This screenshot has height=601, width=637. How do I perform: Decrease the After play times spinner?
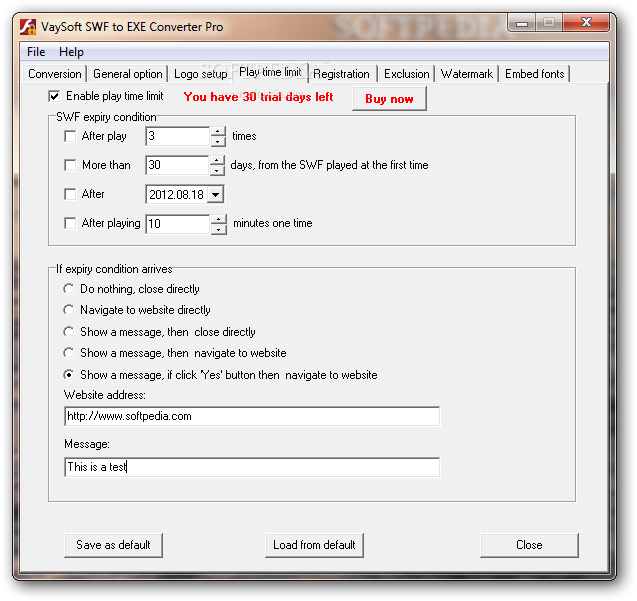pyautogui.click(x=218, y=141)
